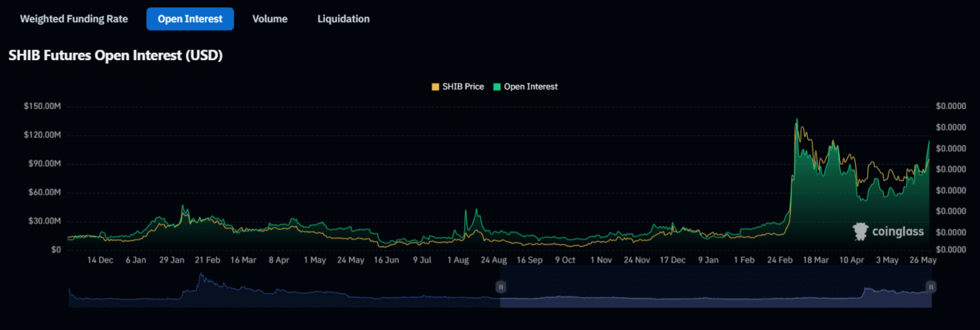Toggle the Open Interest legend series
This screenshot has width=980, height=330.
525,87
